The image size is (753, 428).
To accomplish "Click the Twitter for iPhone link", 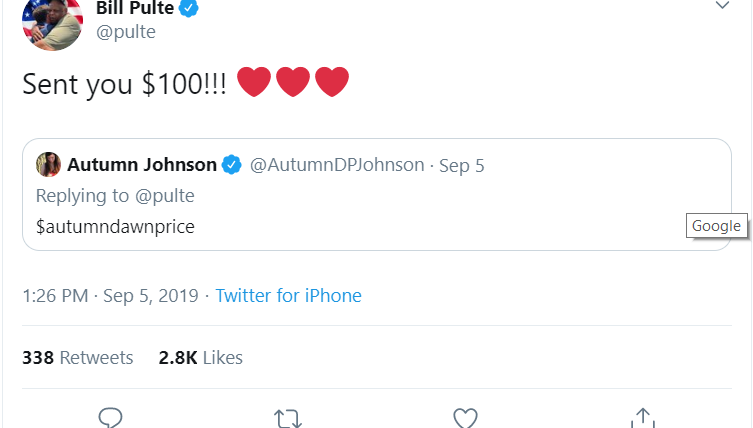I will [x=288, y=296].
